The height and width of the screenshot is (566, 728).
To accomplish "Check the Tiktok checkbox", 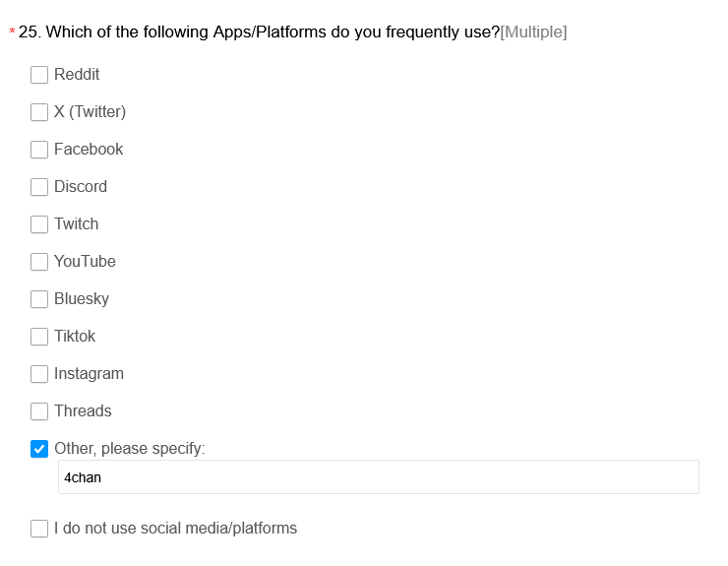I will (39, 337).
